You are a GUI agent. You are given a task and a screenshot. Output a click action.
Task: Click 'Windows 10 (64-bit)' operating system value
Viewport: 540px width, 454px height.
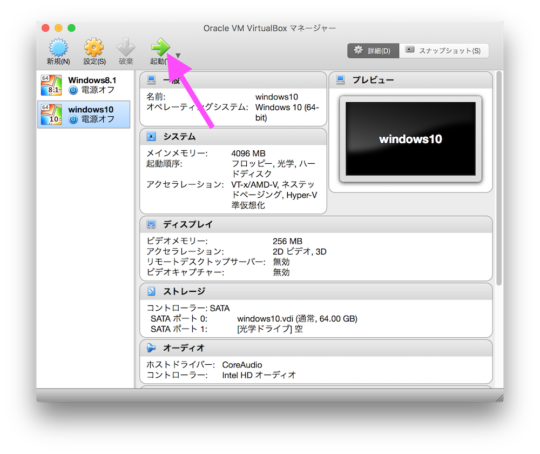(287, 113)
